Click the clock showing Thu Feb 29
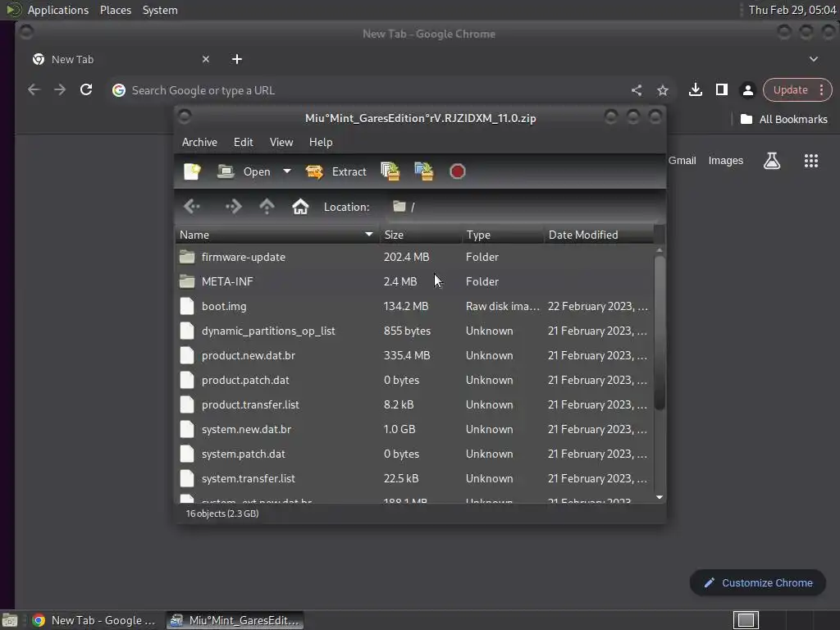 [x=792, y=10]
